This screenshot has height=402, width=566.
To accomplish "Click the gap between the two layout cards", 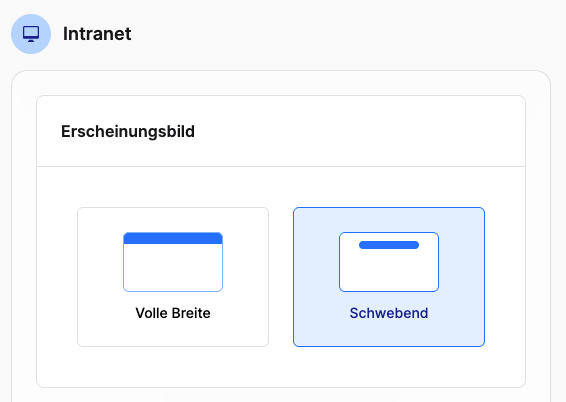I will coord(281,277).
